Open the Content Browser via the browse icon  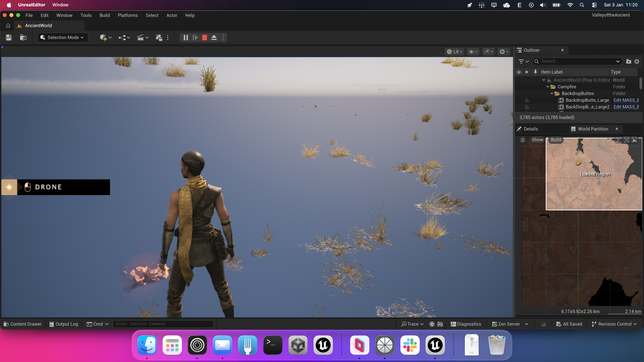pos(23,37)
